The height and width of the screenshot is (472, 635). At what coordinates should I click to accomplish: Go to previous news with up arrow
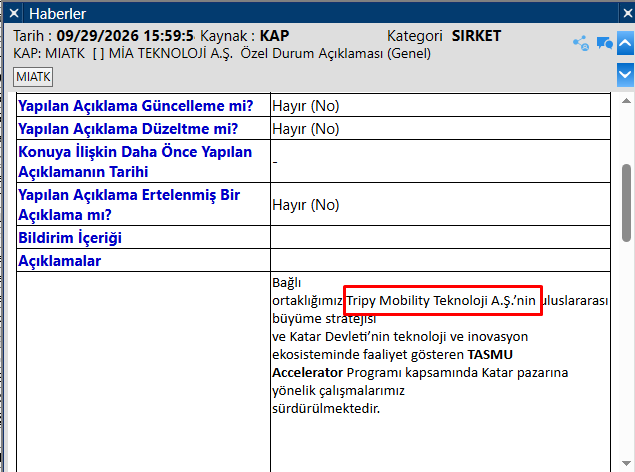click(x=625, y=43)
